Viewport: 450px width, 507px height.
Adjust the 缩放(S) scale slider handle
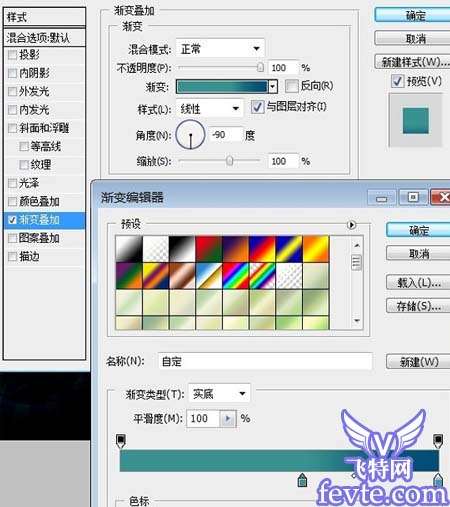(x=229, y=161)
